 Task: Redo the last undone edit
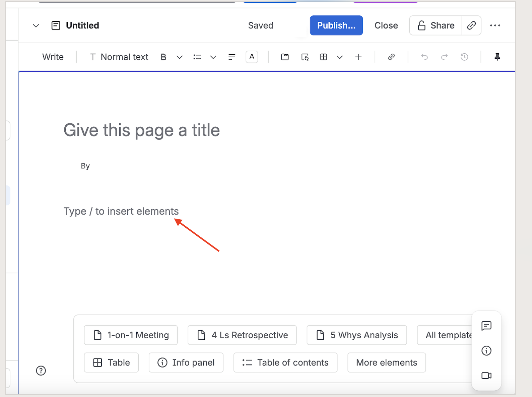[x=444, y=57]
